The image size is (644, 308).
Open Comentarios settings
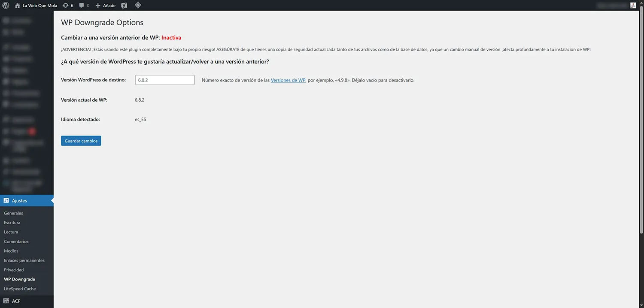pyautogui.click(x=16, y=241)
